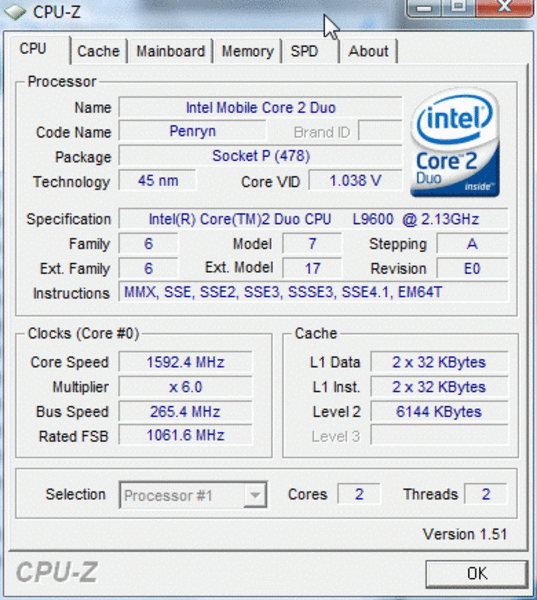
Task: Click the CPU-Z logo text at bottom
Action: pyautogui.click(x=57, y=572)
